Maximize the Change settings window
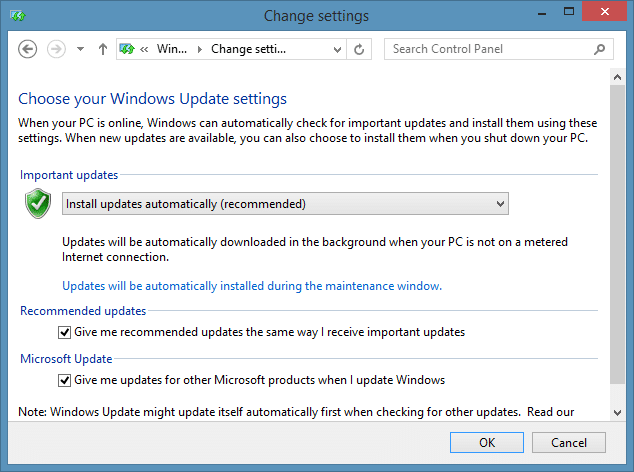 (x=569, y=12)
